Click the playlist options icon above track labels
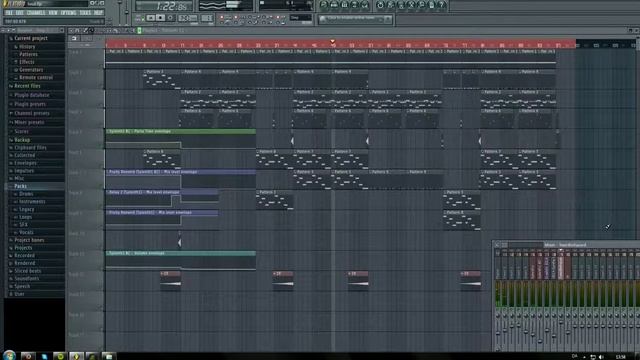The height and width of the screenshot is (360, 640). (x=74, y=38)
